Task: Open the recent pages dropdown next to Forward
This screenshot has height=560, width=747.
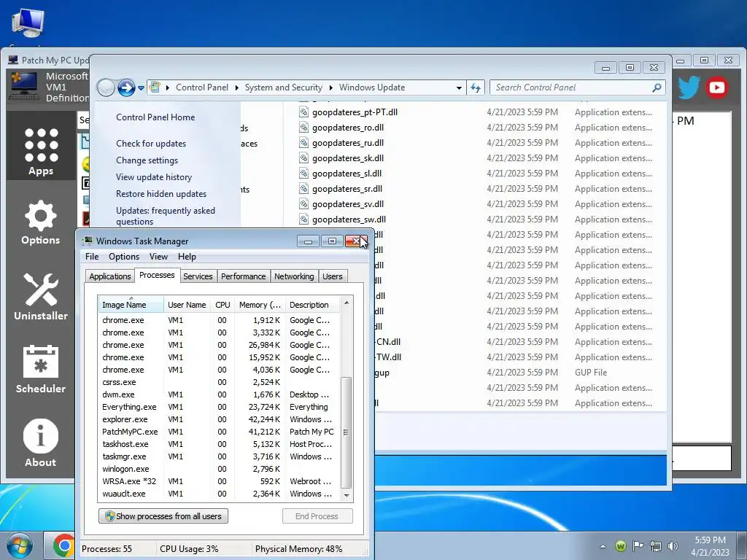Action: coord(141,88)
